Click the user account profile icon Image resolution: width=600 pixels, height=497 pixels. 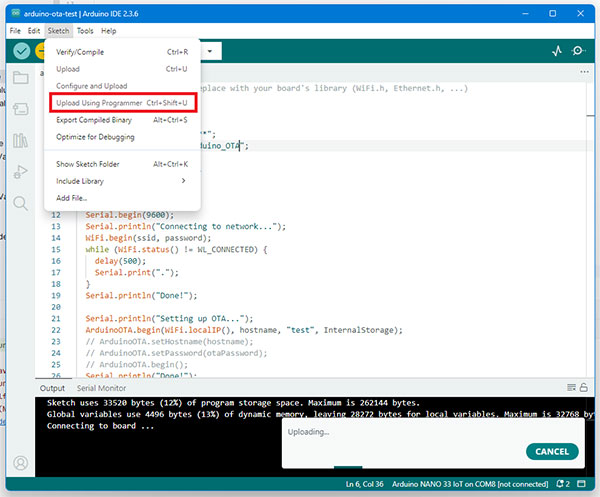21,463
